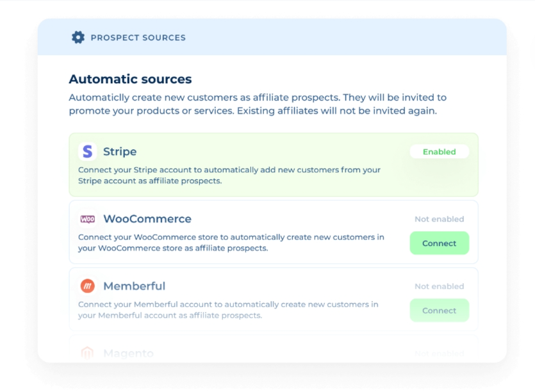Click the Memberful logo icon
The image size is (535, 392).
click(87, 286)
